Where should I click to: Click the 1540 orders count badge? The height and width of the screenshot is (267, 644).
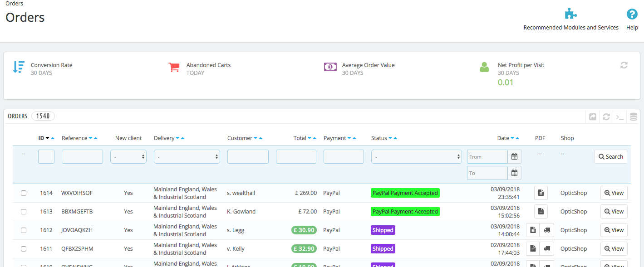pos(43,116)
